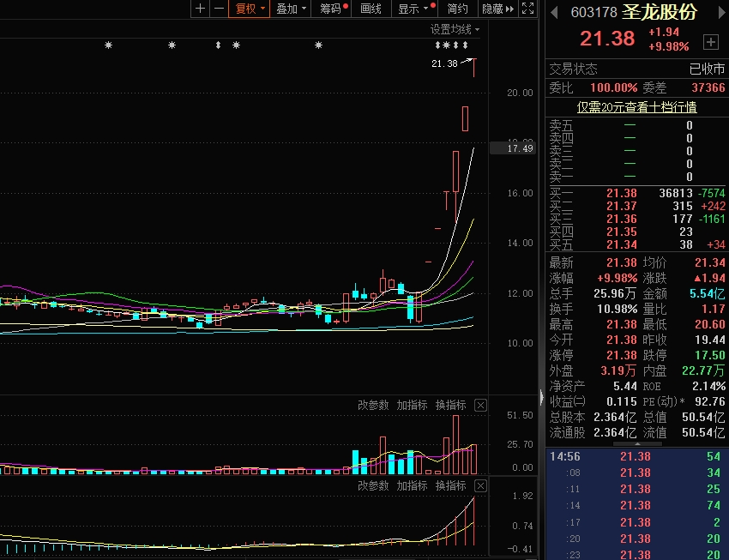Click 改参数 in the volume panel
Viewport: 729px width, 560px height.
coord(373,405)
